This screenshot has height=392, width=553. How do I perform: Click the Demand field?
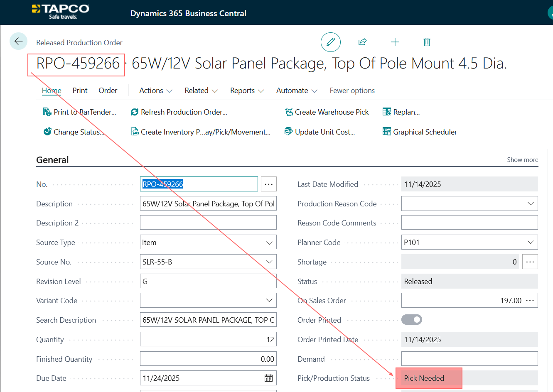tap(469, 359)
